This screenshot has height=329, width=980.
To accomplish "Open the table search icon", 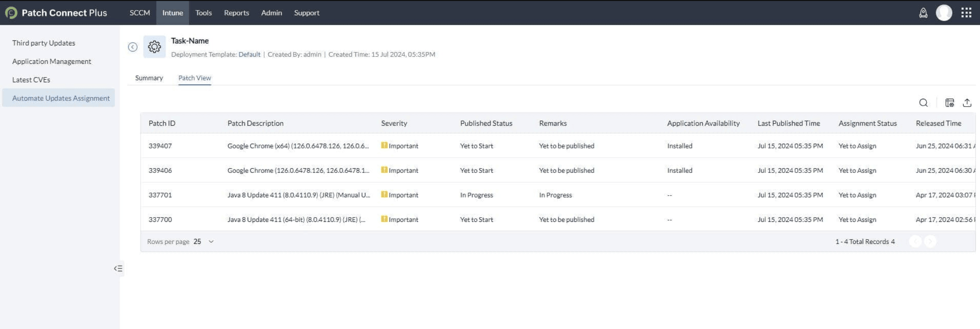I will point(923,103).
